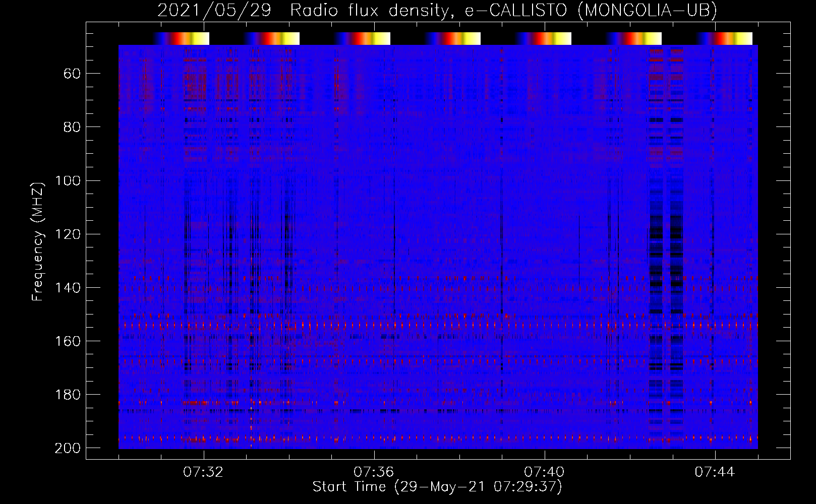816x504 pixels.
Task: Click the 80 MHz frequency tick label
Action: [x=72, y=127]
